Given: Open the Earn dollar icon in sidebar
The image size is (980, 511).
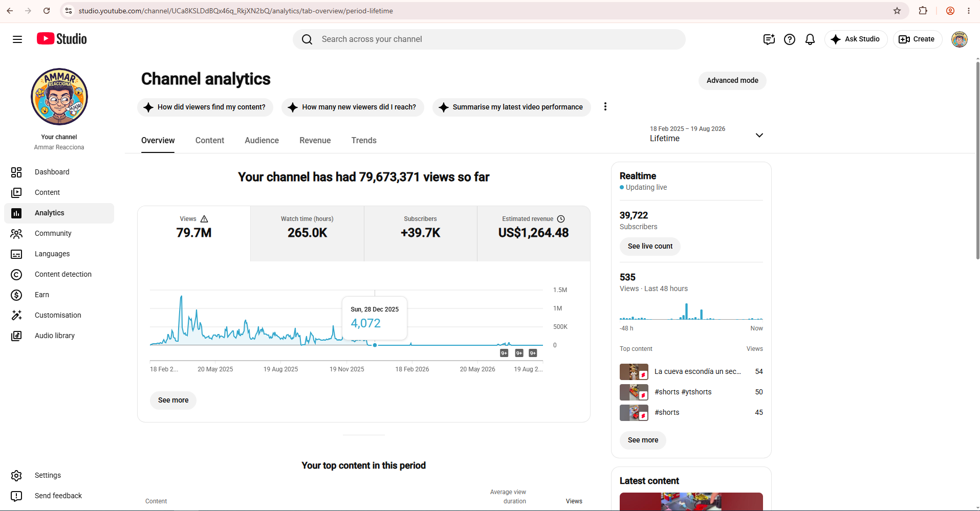Looking at the screenshot, I should 16,295.
